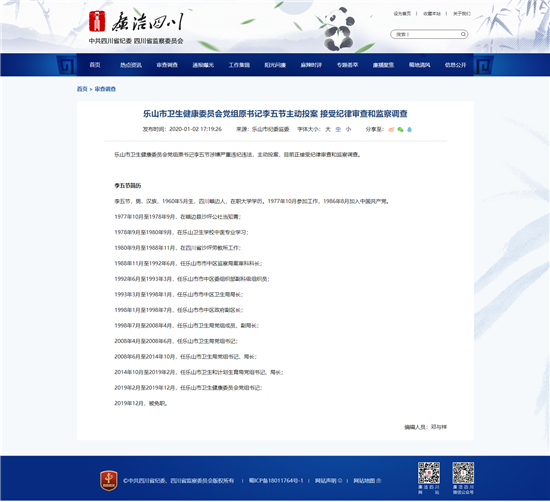This screenshot has height=502, width=550.
Task: Set font size to 小
Action: point(348,129)
